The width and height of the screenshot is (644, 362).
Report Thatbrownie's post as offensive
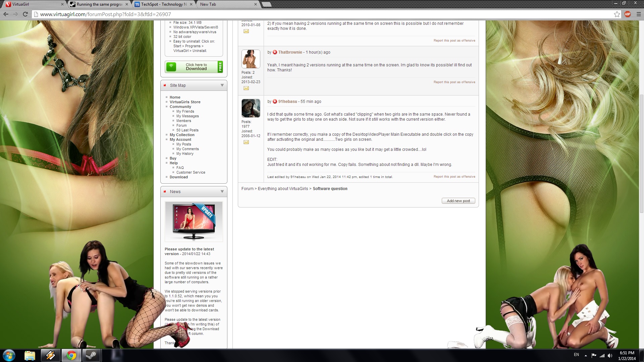454,82
